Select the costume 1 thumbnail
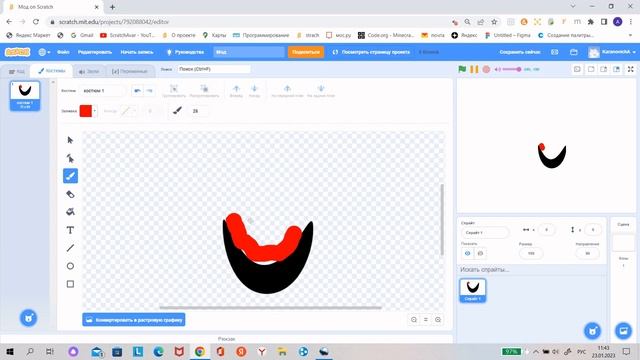 tap(25, 96)
